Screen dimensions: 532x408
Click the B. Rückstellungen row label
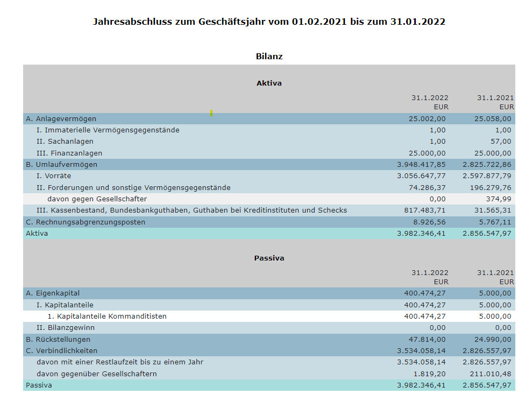(58, 340)
